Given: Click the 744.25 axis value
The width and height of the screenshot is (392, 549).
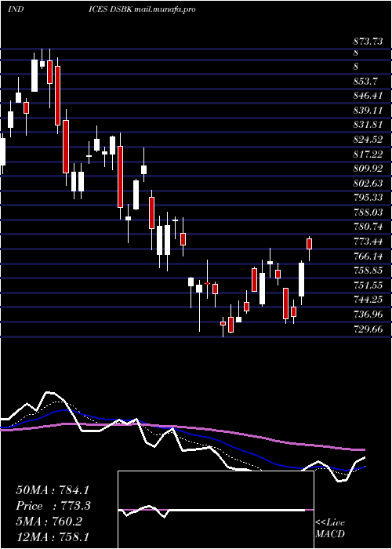Looking at the screenshot, I should click(368, 300).
